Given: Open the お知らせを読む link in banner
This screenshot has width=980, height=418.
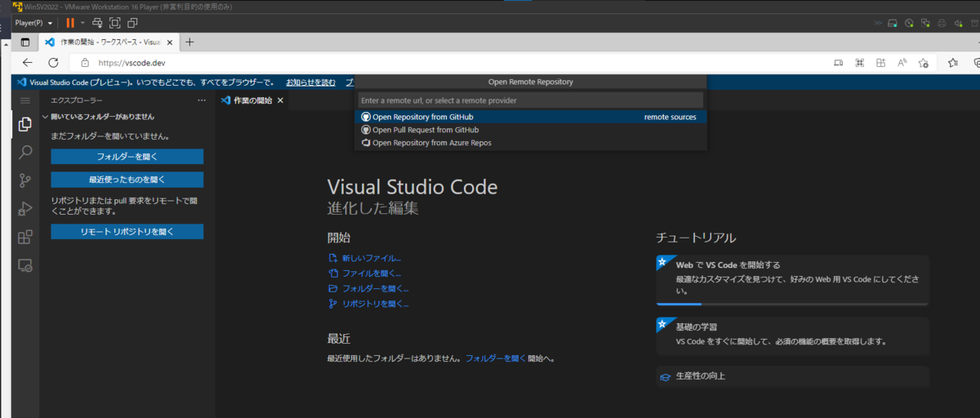Looking at the screenshot, I should [x=310, y=82].
